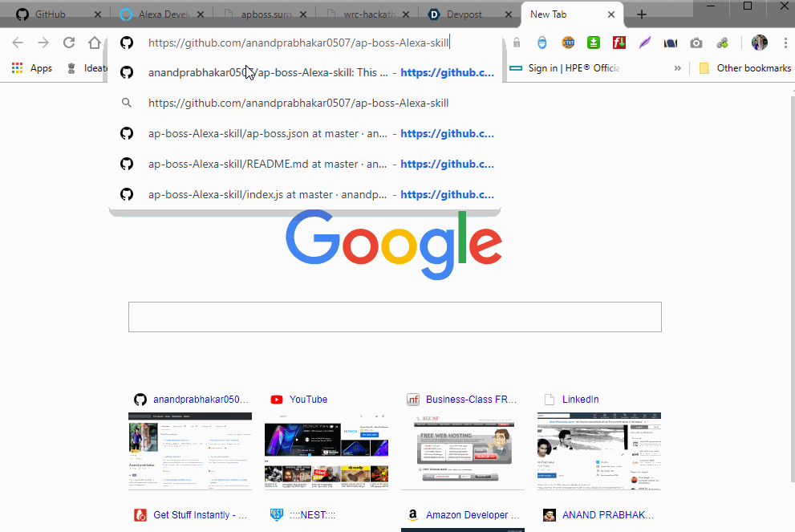Open the Sign in HPE Official bookmark
This screenshot has height=532, width=795.
(564, 68)
